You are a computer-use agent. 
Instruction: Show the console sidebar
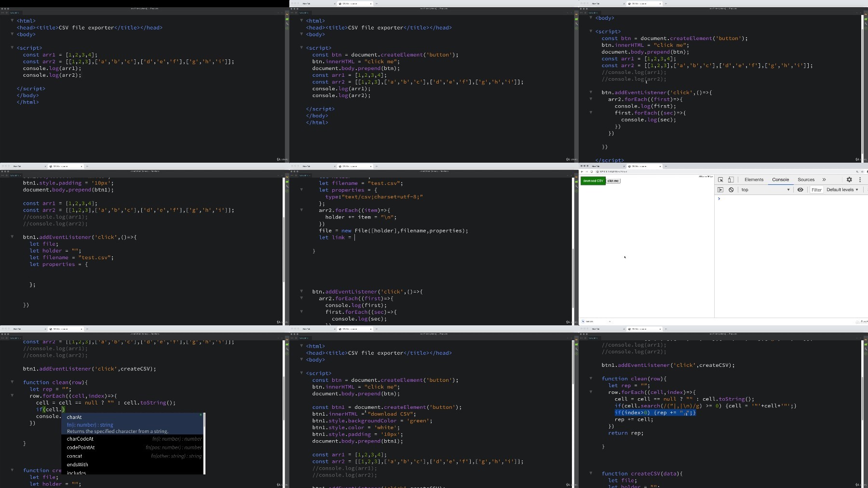pyautogui.click(x=720, y=190)
